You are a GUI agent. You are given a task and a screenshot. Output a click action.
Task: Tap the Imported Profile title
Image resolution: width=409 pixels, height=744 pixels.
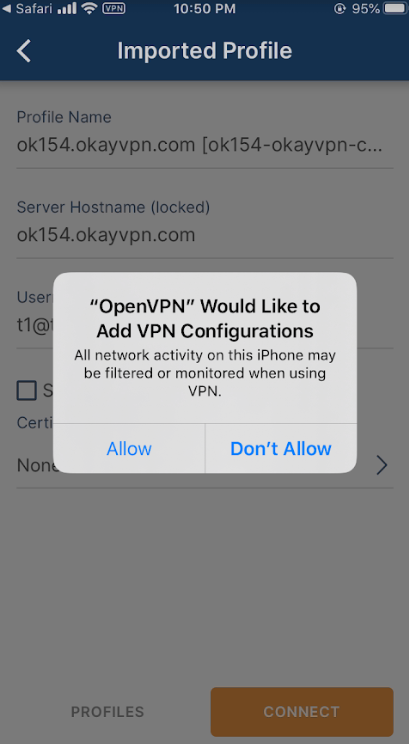[x=204, y=51]
